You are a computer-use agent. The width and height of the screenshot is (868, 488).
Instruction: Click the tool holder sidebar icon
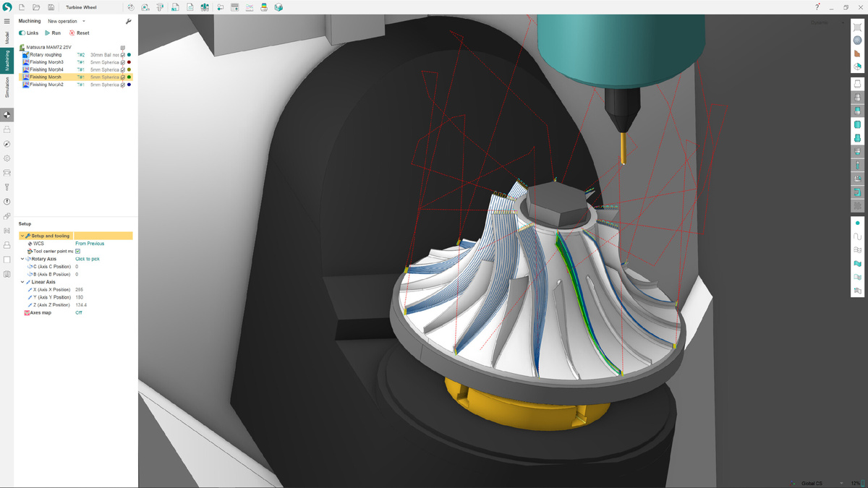7,187
